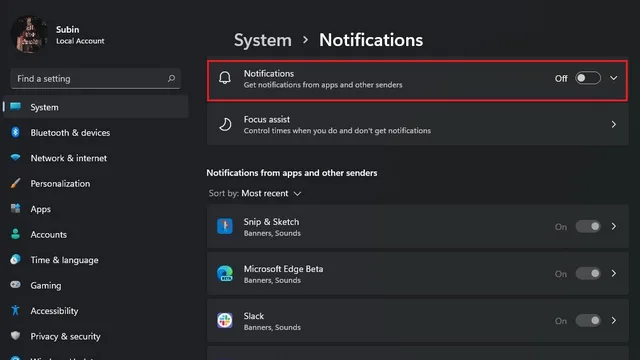This screenshot has width=640, height=360.
Task: Go to Accounts settings
Action: [96, 234]
